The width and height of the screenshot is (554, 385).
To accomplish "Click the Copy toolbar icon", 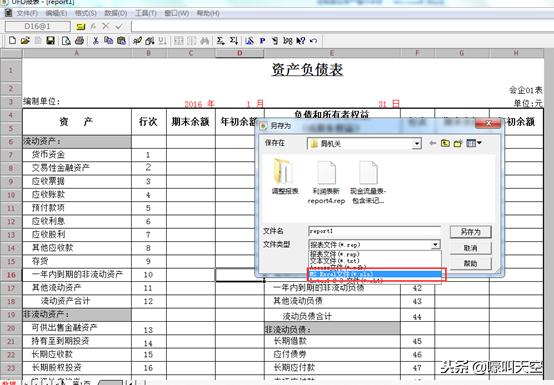I will 108,40.
